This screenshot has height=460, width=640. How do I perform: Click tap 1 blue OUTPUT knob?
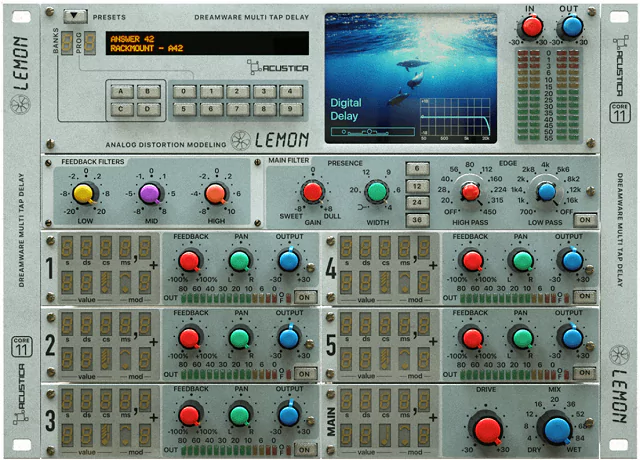point(289,260)
